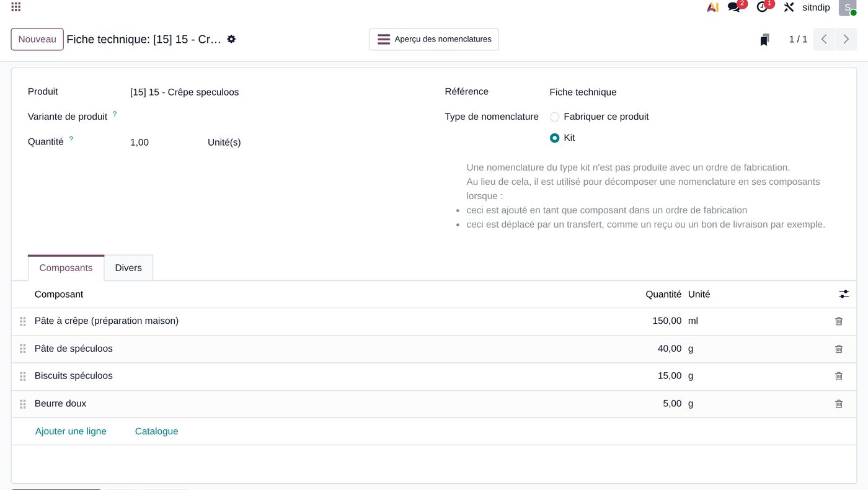
Task: Select Fabriquer ce produit radio option
Action: tap(555, 117)
